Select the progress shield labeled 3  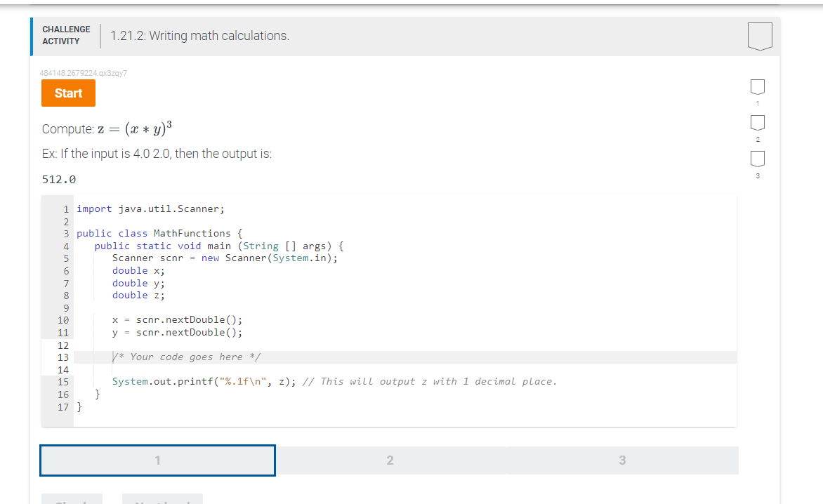[757, 159]
